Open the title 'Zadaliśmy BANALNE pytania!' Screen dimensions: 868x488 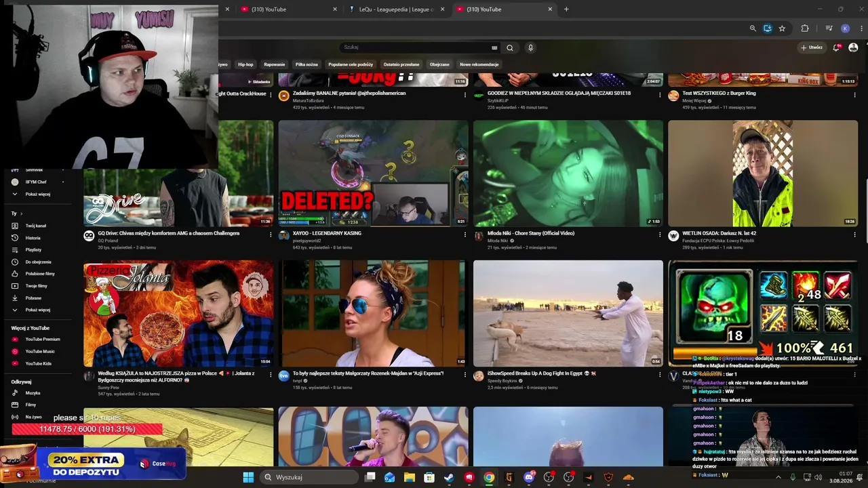pos(349,94)
